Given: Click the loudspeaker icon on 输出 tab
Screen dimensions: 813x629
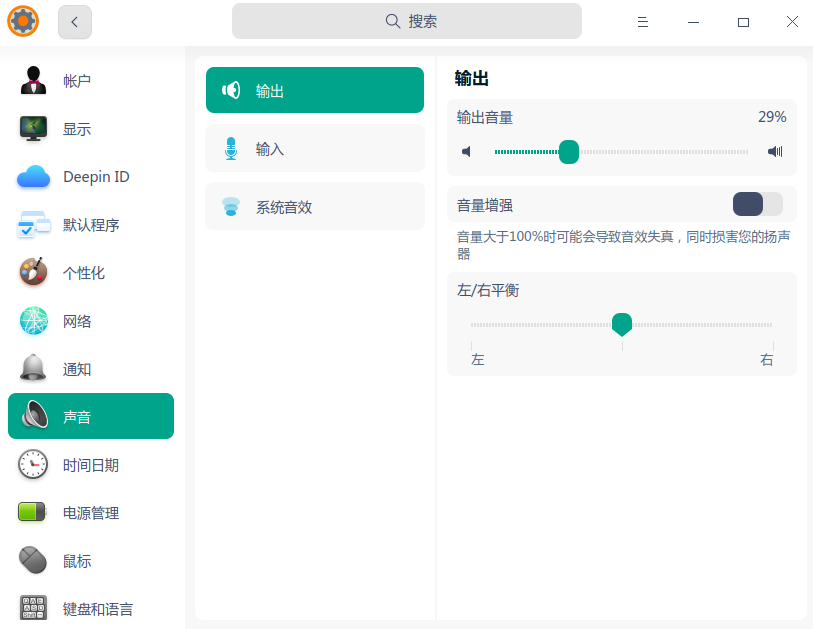Looking at the screenshot, I should click(x=231, y=90).
